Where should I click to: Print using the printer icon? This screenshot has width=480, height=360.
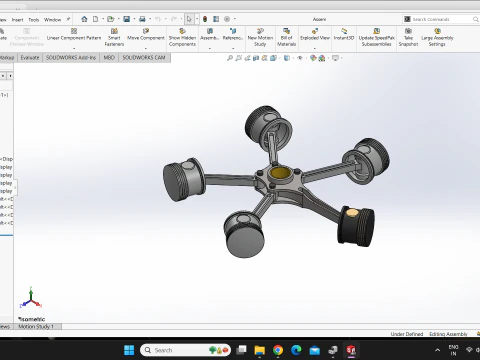click(x=142, y=19)
